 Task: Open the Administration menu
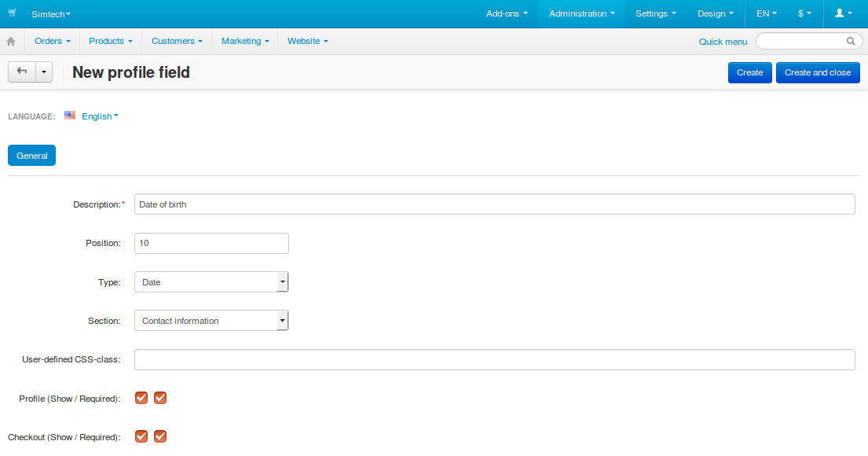click(x=582, y=13)
